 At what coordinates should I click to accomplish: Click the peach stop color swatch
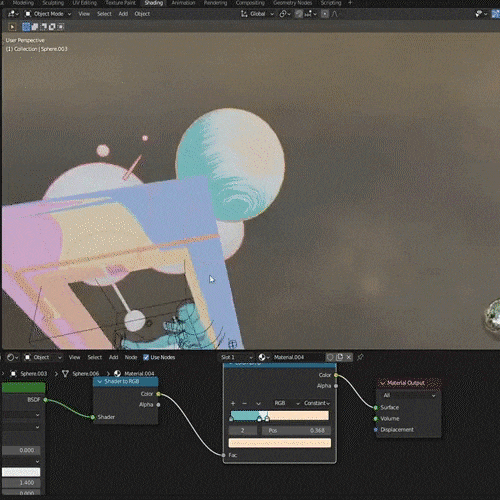(280, 443)
